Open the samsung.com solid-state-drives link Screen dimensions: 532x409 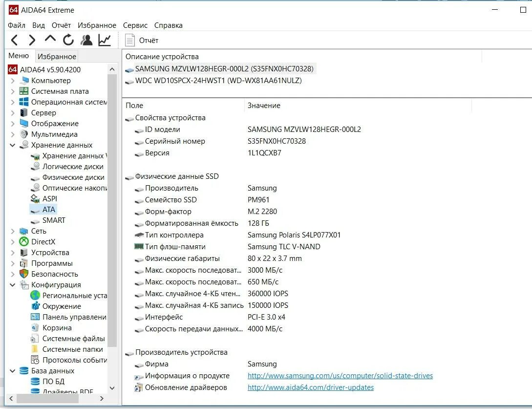340,376
